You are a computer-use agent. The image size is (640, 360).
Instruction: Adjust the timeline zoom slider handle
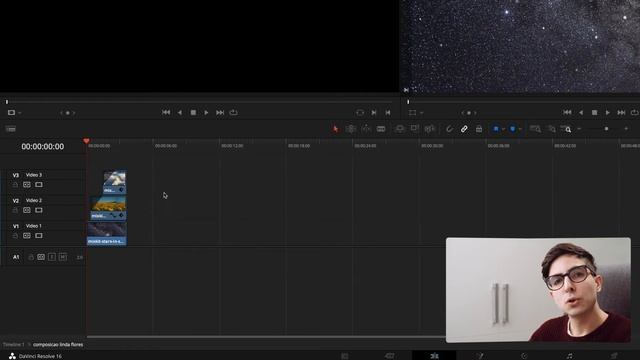(607, 129)
